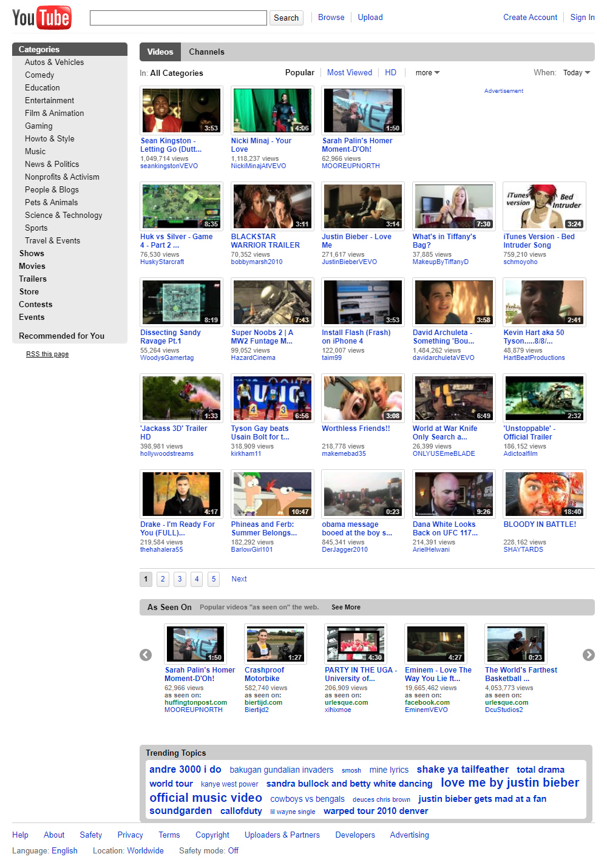Open Crashproof Motorbike thumbnail
The image size is (607, 868).
(x=276, y=644)
